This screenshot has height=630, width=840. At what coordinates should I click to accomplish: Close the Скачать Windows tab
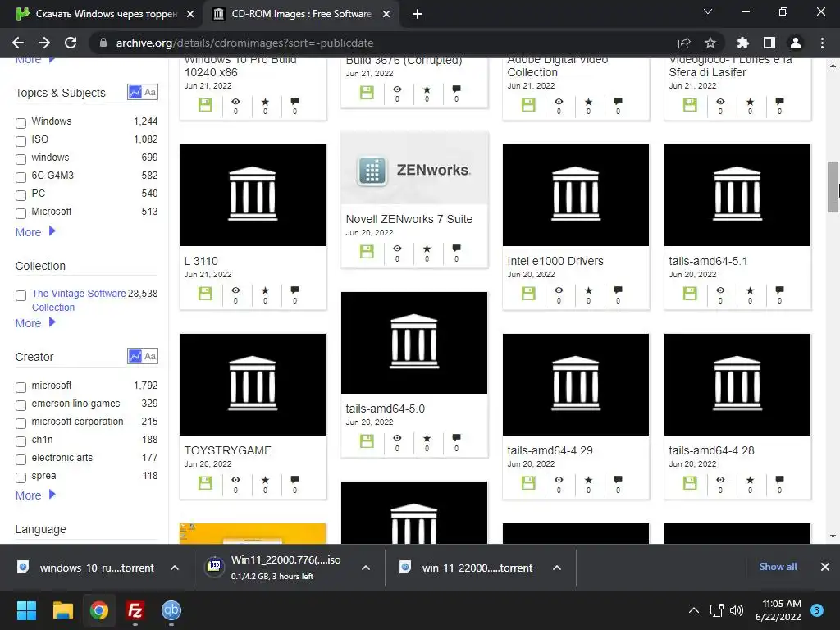pos(190,14)
